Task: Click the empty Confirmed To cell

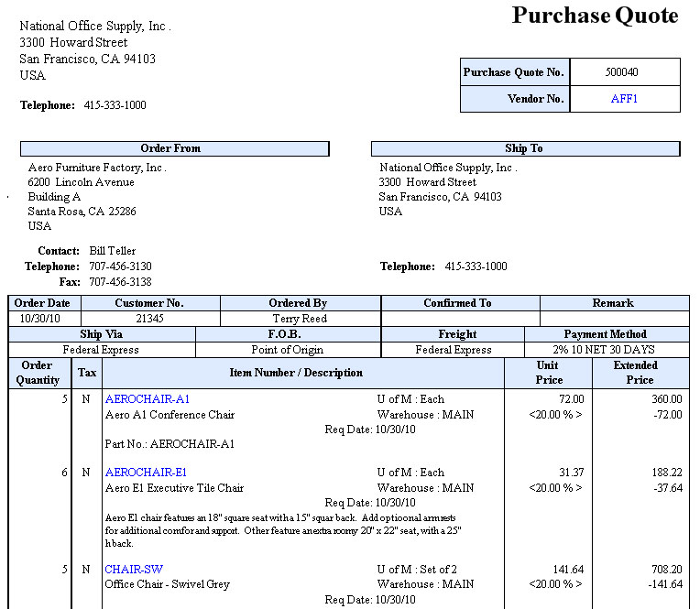Action: (458, 319)
